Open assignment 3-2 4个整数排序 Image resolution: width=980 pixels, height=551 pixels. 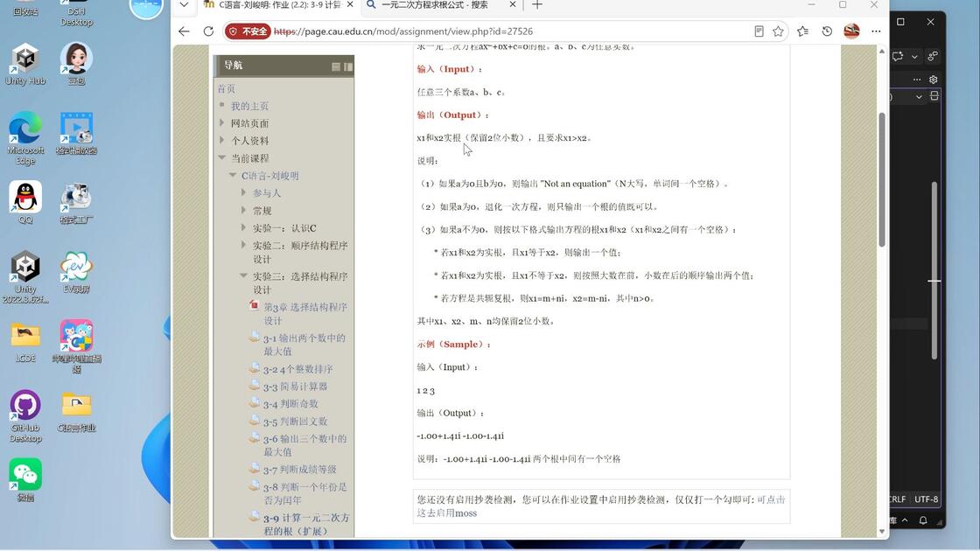coord(297,369)
